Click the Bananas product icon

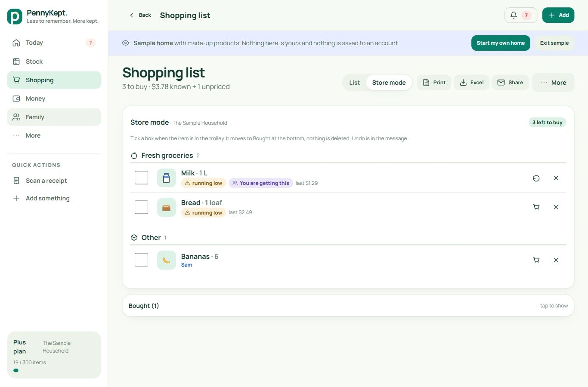tap(167, 260)
